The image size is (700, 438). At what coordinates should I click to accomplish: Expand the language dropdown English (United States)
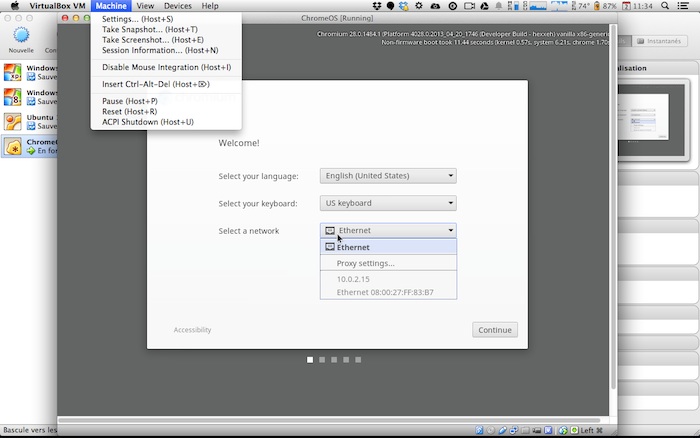[388, 176]
